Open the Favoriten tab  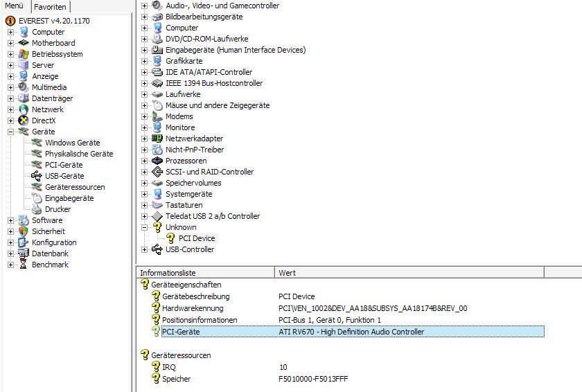50,7
